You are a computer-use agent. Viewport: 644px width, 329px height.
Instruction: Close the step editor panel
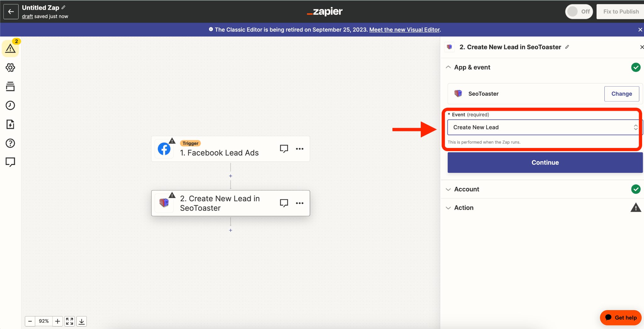642,47
